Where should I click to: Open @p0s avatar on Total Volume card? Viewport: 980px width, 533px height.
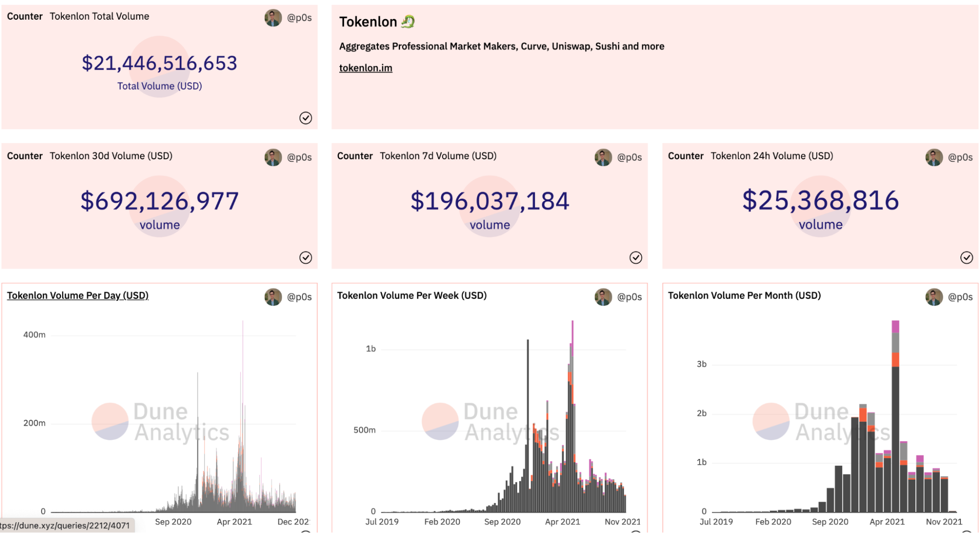[273, 18]
